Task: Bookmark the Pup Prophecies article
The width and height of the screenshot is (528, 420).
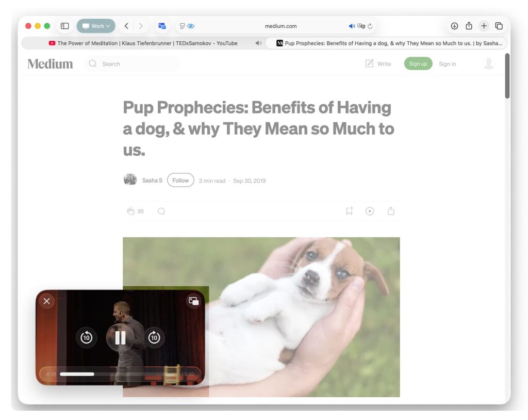Action: point(349,211)
